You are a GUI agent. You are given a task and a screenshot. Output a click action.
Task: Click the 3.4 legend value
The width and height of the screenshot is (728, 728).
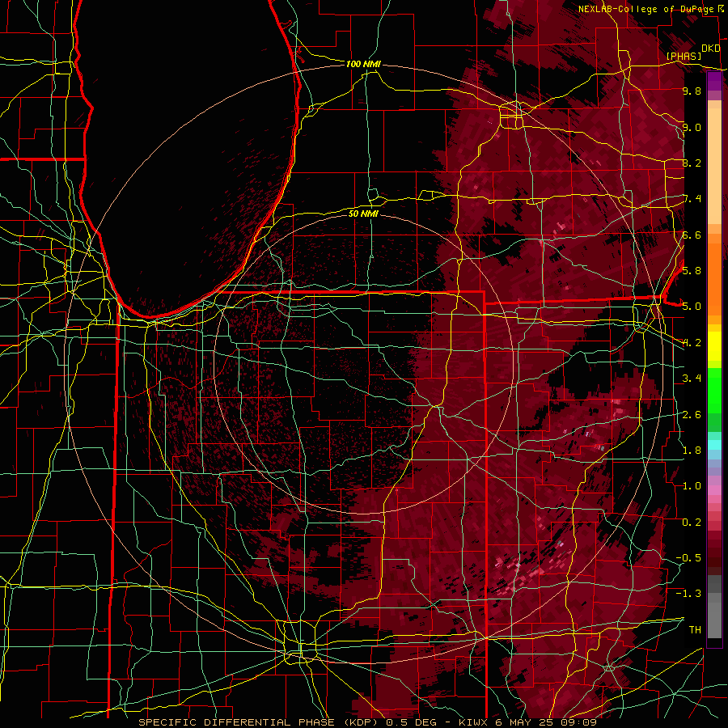point(692,379)
